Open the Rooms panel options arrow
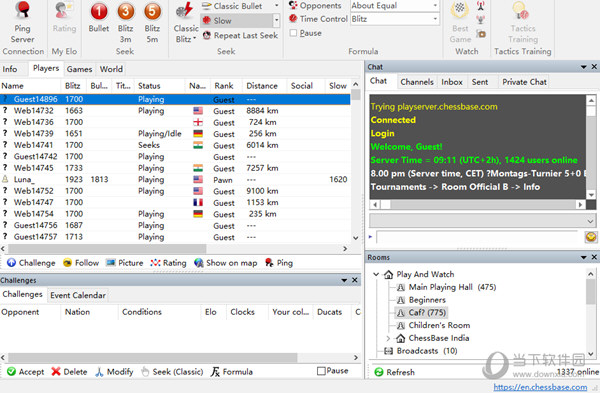600x393 pixels. pyautogui.click(x=584, y=258)
